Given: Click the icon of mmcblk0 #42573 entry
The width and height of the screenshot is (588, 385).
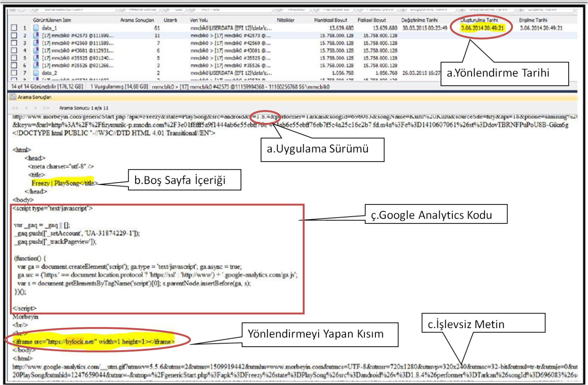Looking at the screenshot, I should click(36, 36).
